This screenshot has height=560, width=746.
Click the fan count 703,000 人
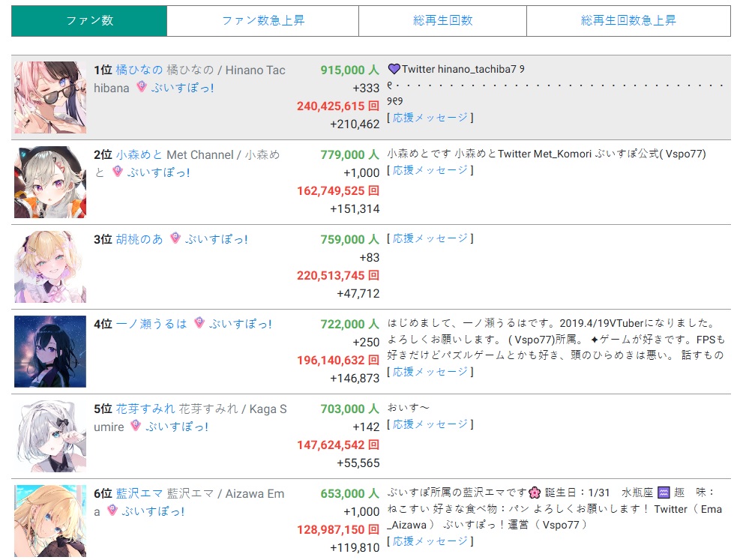click(x=349, y=409)
